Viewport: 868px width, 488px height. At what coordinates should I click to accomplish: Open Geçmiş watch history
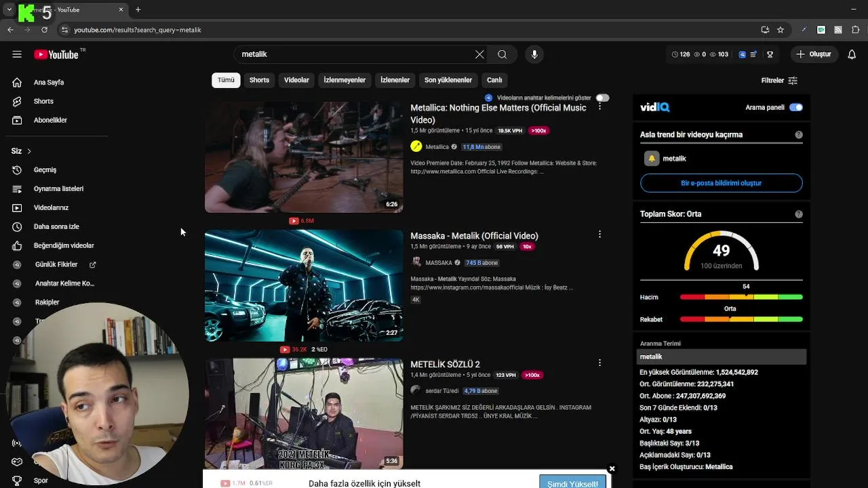pos(45,169)
